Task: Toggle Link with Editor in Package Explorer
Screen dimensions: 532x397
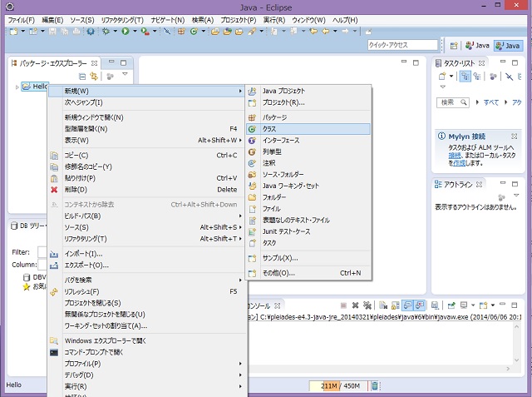Action: 94,77
